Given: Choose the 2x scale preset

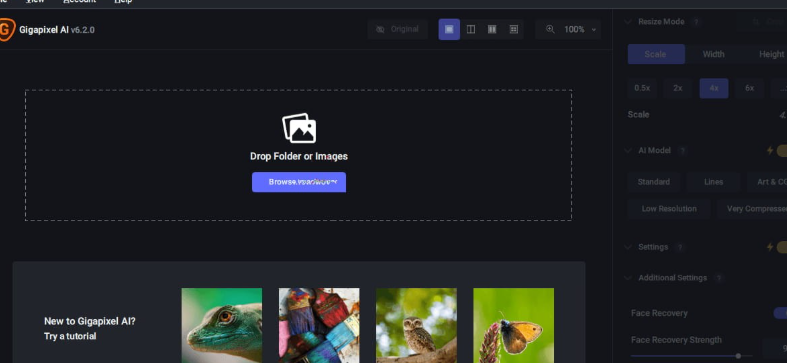Looking at the screenshot, I should point(678,88).
